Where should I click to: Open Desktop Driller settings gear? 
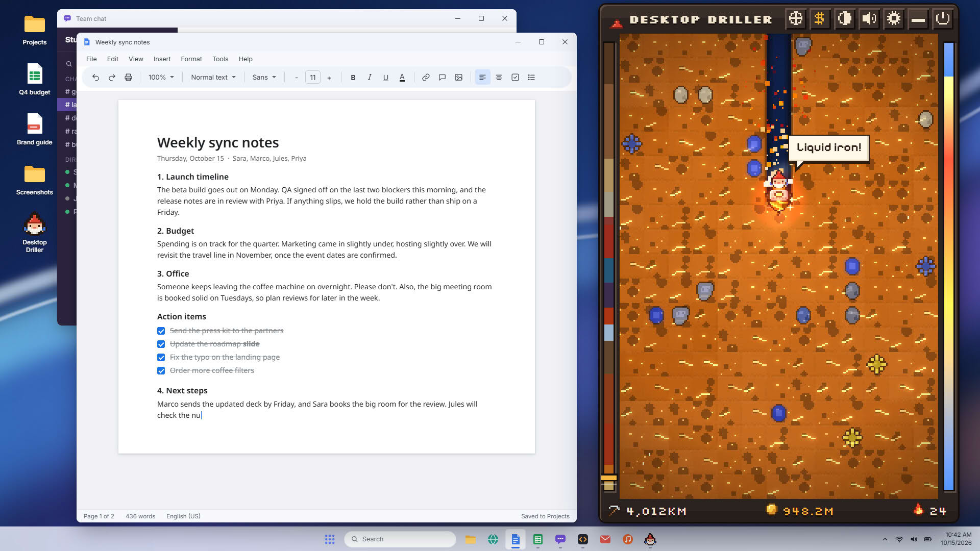pos(893,19)
